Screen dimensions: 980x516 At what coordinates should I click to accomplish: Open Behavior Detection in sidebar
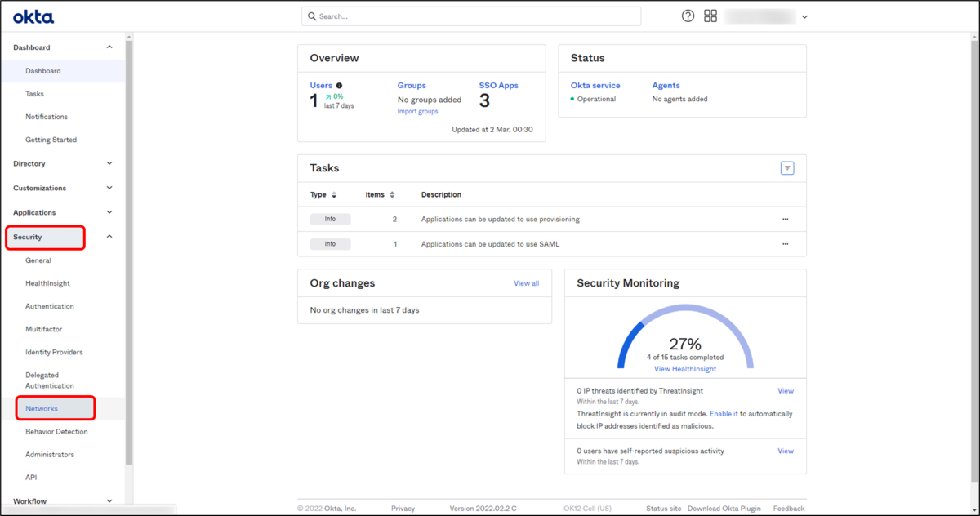click(56, 431)
